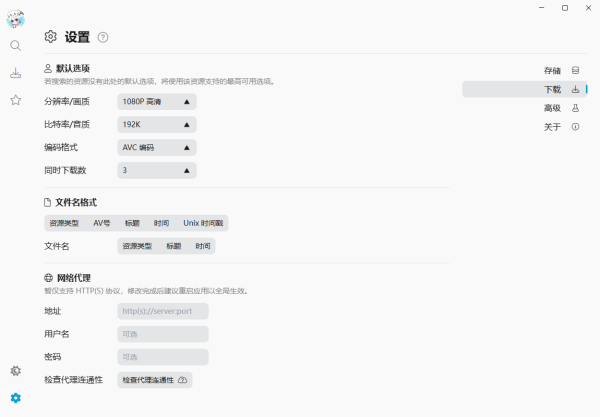This screenshot has height=417, width=600.
Task: Select the 下载 download tab
Action: coord(524,89)
